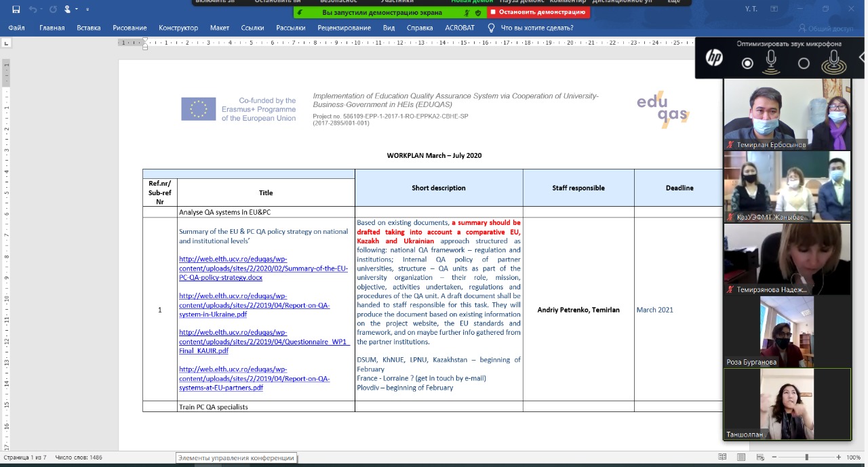Click the 'Что вы хотите сделать?' search field
Image resolution: width=868 pixels, height=467 pixels.
point(537,28)
